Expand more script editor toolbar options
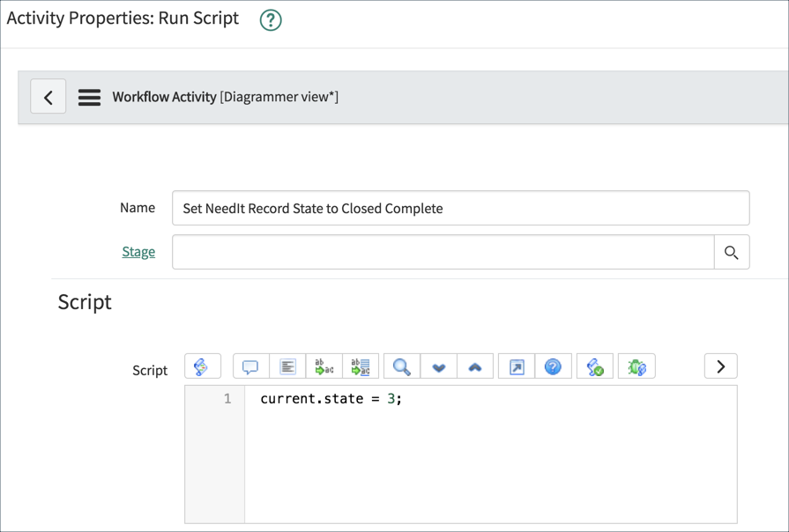 [x=720, y=366]
